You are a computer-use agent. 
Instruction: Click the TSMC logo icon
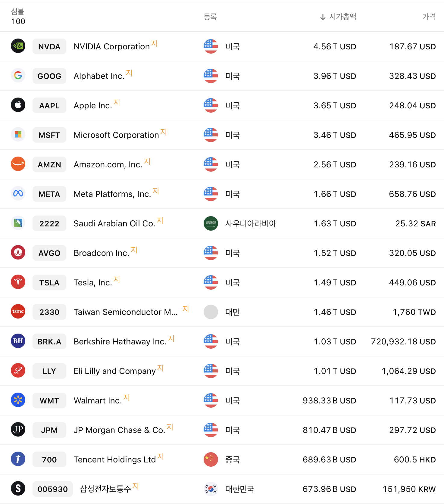(x=18, y=312)
